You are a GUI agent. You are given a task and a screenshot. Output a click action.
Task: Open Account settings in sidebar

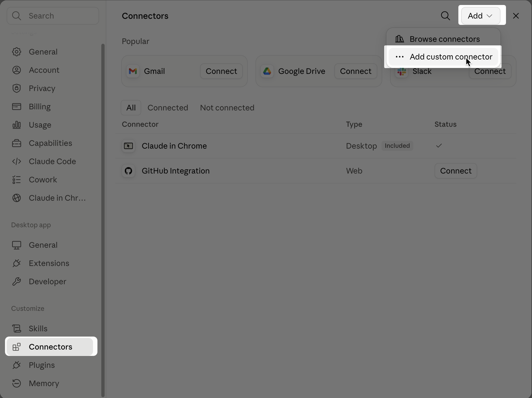coord(49,70)
